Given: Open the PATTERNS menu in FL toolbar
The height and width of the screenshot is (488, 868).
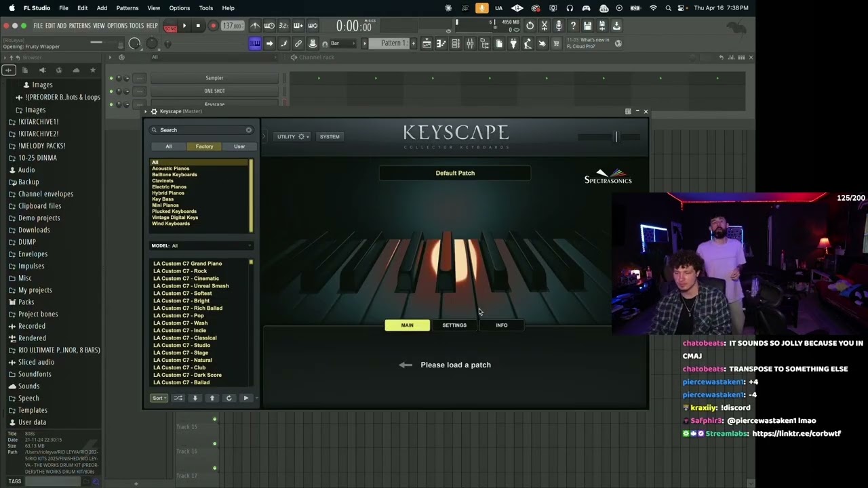Looking at the screenshot, I should pos(80,26).
